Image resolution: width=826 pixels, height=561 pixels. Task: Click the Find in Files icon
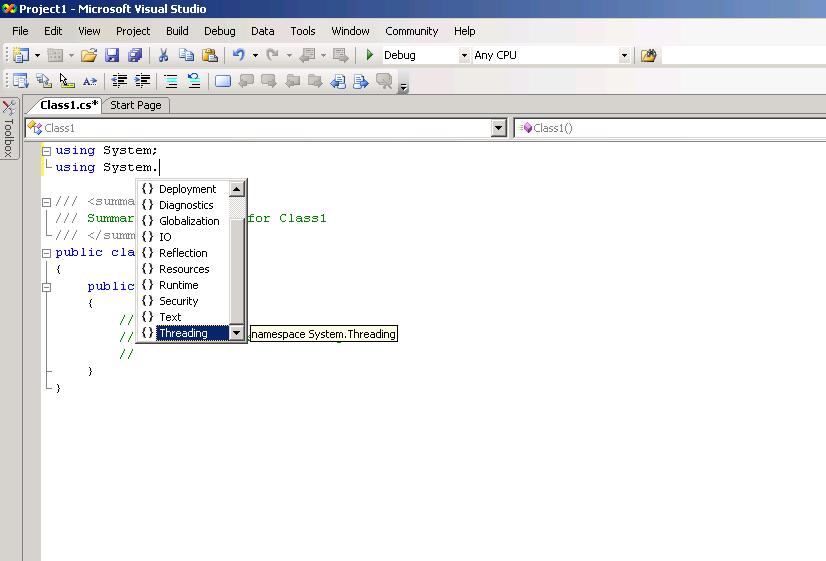tap(648, 55)
